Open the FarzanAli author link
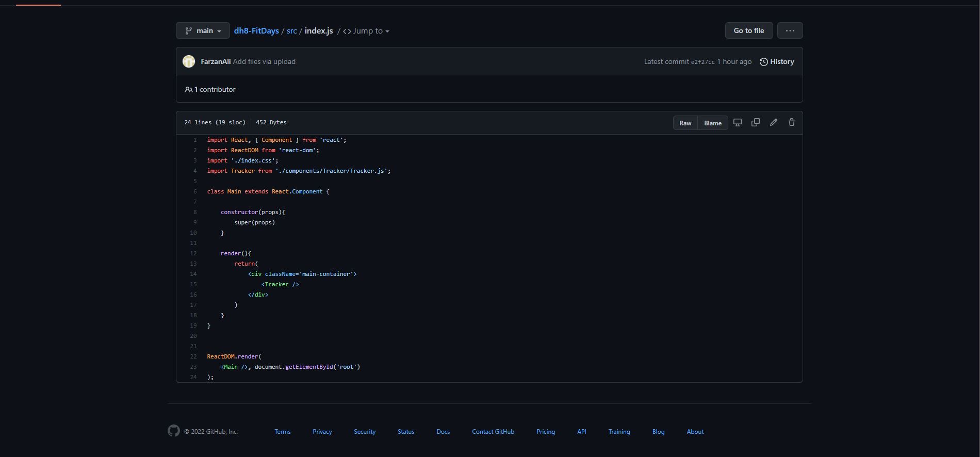Viewport: 980px width, 457px height. (x=216, y=61)
